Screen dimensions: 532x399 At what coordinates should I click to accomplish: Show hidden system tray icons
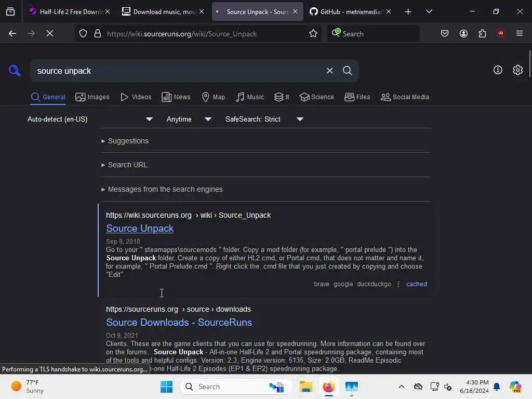click(402, 387)
